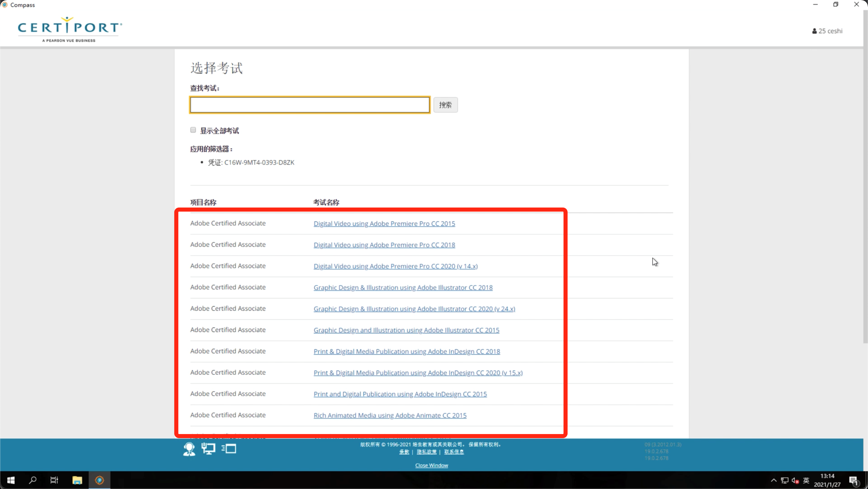Check the 显示全部考试 checkbox
868x489 pixels.
tap(193, 130)
